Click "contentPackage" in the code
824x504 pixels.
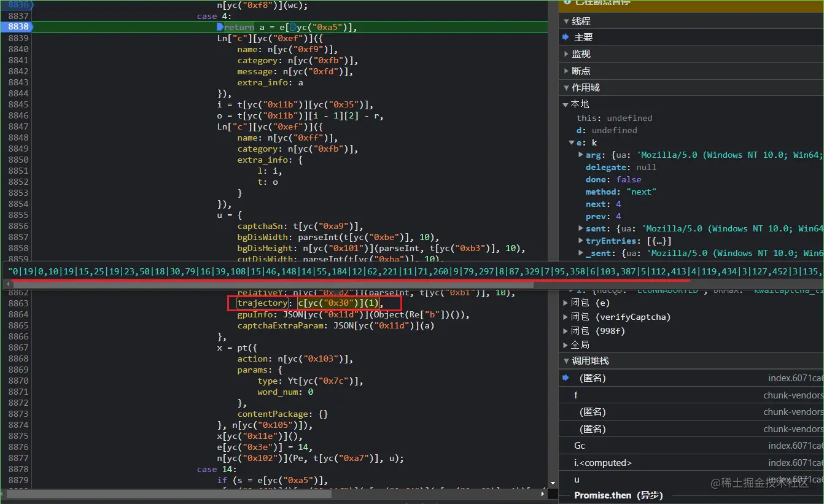click(x=273, y=414)
